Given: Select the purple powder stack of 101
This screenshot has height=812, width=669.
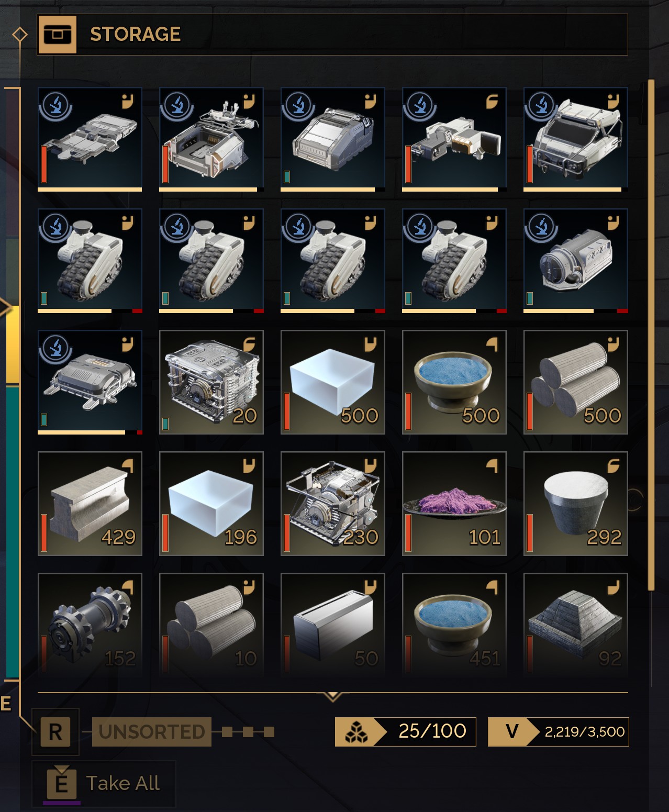Looking at the screenshot, I should pyautogui.click(x=454, y=504).
